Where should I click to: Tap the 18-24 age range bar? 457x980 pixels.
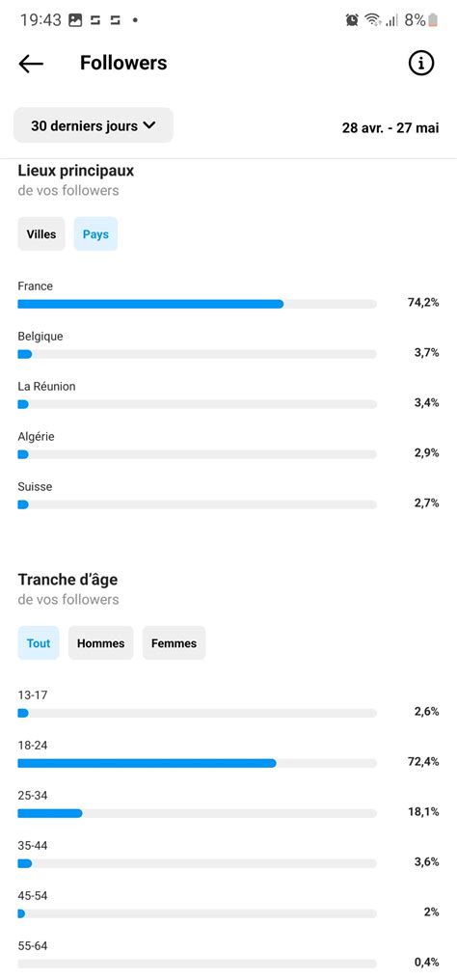[198, 763]
